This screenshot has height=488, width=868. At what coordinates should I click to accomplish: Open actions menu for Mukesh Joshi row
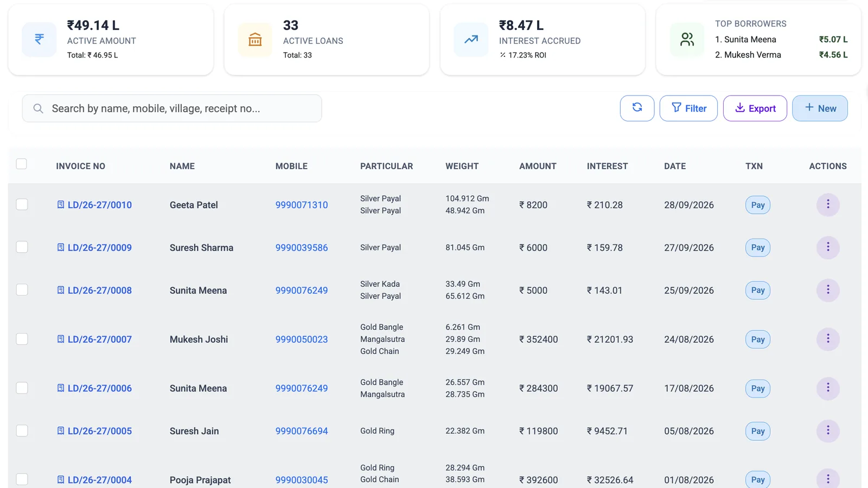click(828, 339)
